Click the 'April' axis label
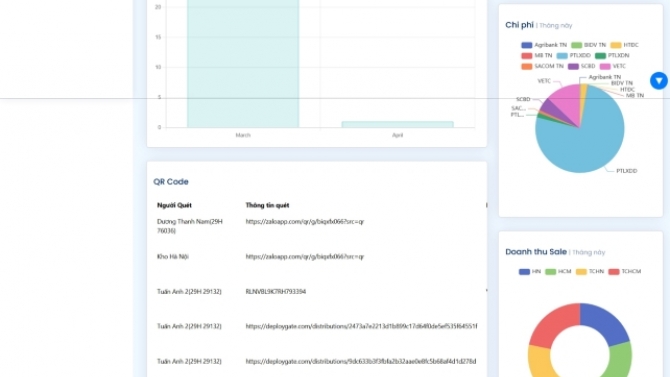 pos(397,135)
